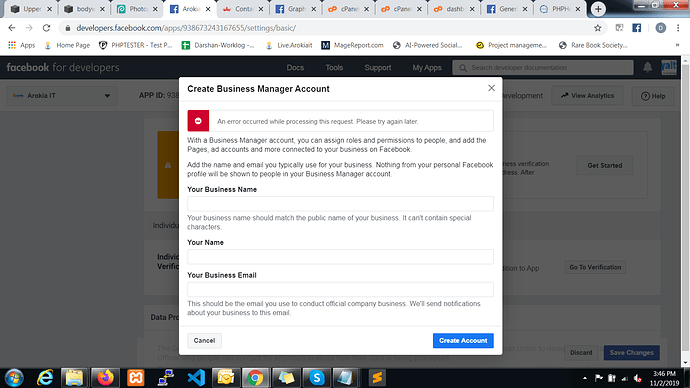Focus the Your Business Email field
690x388 pixels.
pos(340,289)
